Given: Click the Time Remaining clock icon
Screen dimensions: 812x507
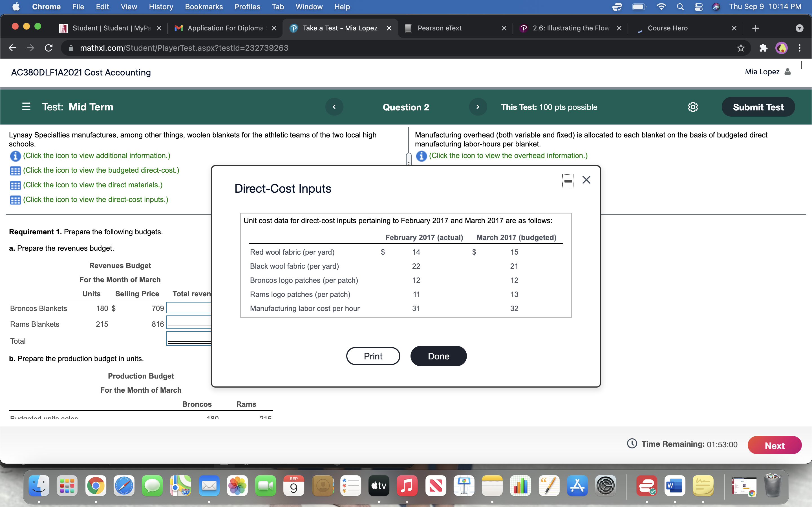Looking at the screenshot, I should [x=632, y=443].
